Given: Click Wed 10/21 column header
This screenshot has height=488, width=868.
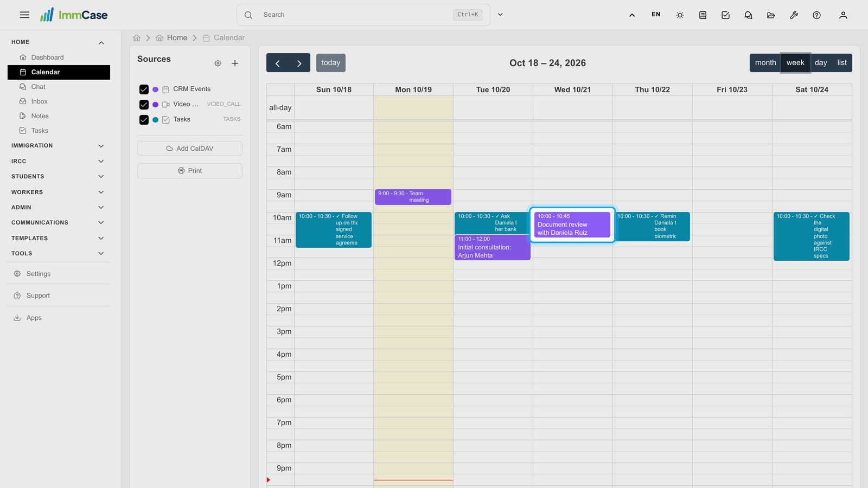Looking at the screenshot, I should click(572, 90).
